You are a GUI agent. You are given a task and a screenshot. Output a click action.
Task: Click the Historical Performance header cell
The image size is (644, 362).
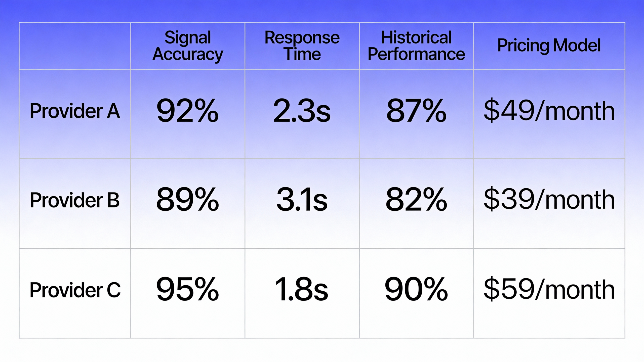pyautogui.click(x=416, y=46)
